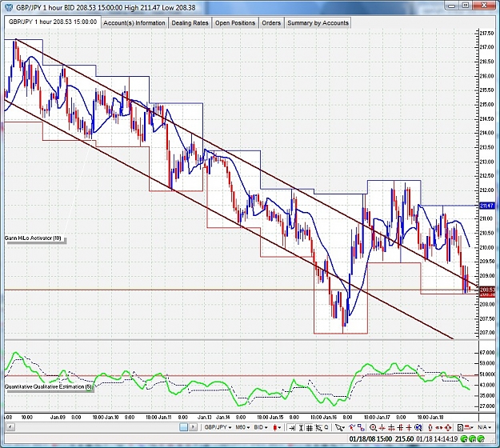
Task: Open the M60 timeframe dropdown
Action: (x=242, y=427)
